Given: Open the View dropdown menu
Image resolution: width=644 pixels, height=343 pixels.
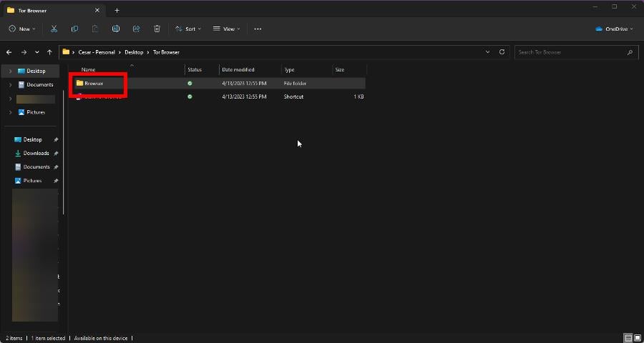Looking at the screenshot, I should coord(226,29).
